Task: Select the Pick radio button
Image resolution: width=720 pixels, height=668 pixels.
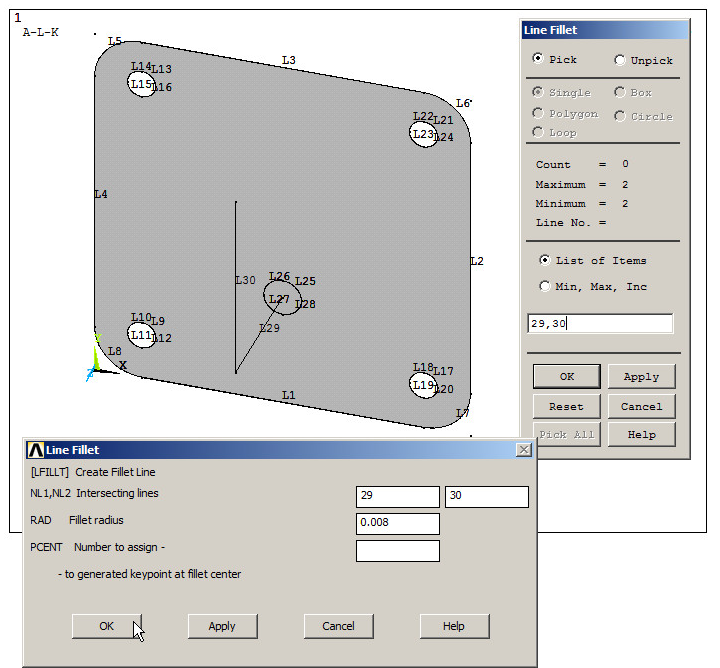Action: point(539,59)
